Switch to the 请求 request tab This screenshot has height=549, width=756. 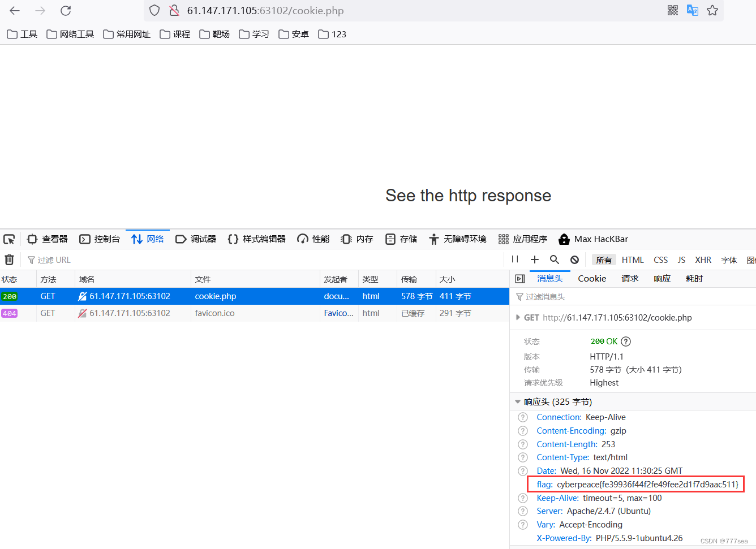tap(630, 279)
